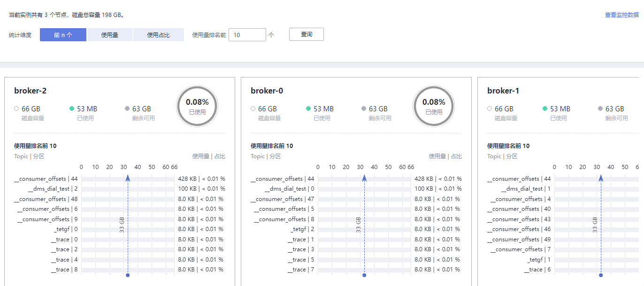644x286 pixels.
Task: Click the 0.08% usage gauge in broker-2
Action: [197, 107]
